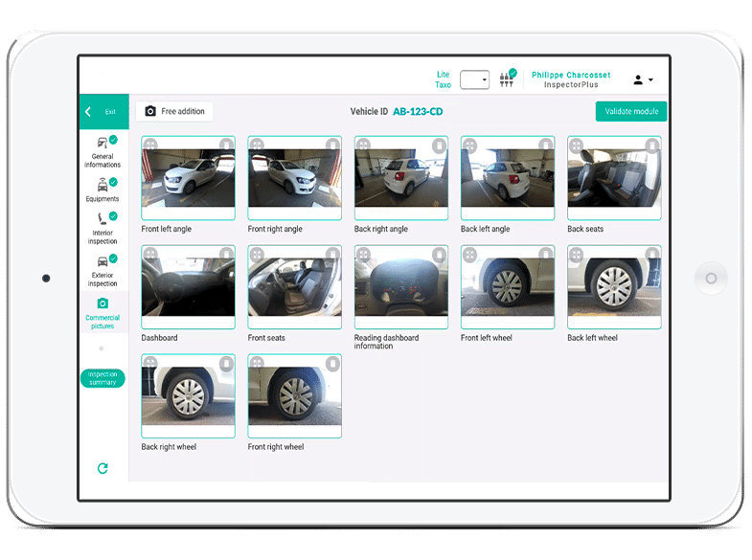Screen dimensions: 752x560
Task: Click the expand icon on Front right angle photo
Action: tap(257, 145)
